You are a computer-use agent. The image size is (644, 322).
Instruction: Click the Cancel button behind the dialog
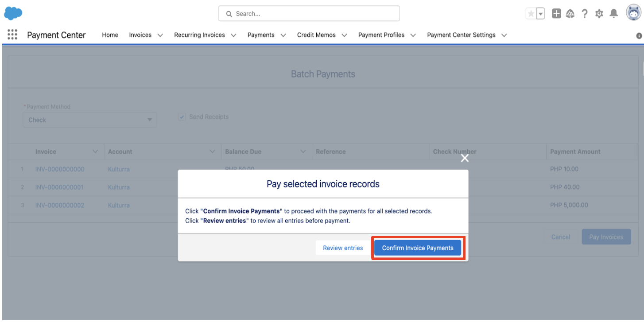[x=561, y=237]
